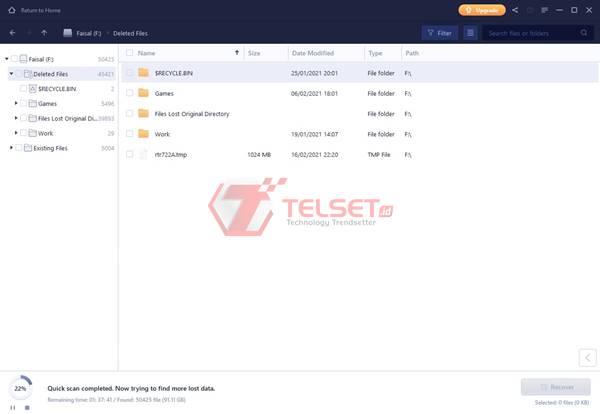Open the hamburger menu in title bar
Image resolution: width=600 pixels, height=414 pixels.
[543, 10]
